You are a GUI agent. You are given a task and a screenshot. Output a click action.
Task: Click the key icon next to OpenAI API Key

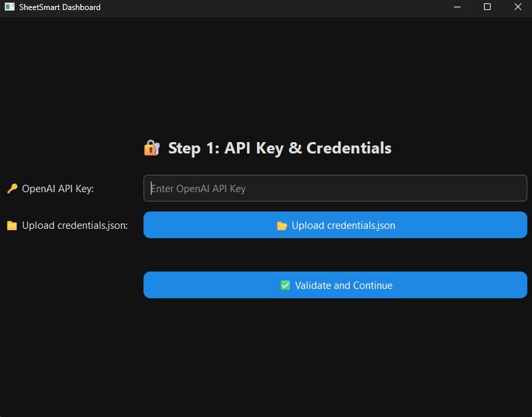click(x=12, y=188)
